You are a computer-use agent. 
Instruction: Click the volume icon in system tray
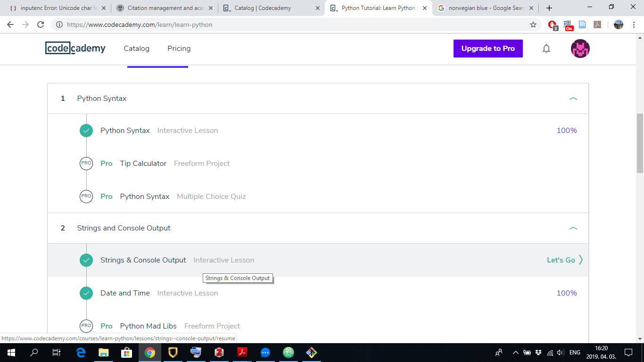(x=561, y=353)
